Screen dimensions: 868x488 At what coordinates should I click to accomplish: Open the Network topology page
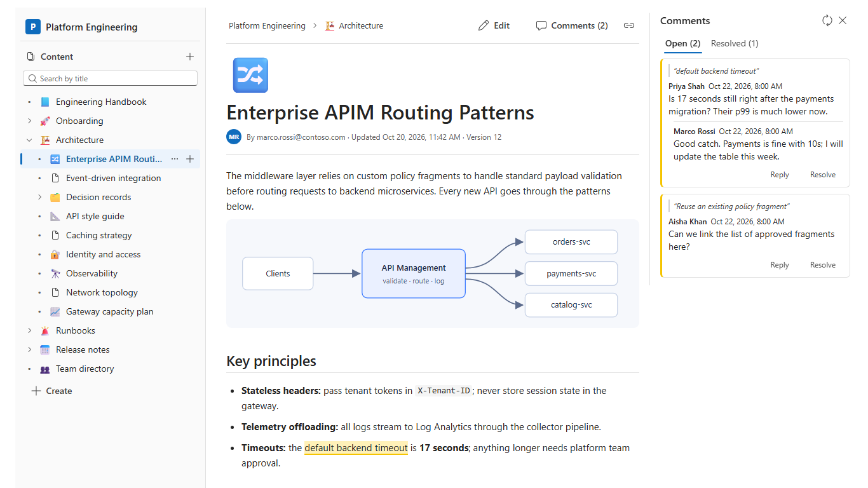tap(102, 292)
